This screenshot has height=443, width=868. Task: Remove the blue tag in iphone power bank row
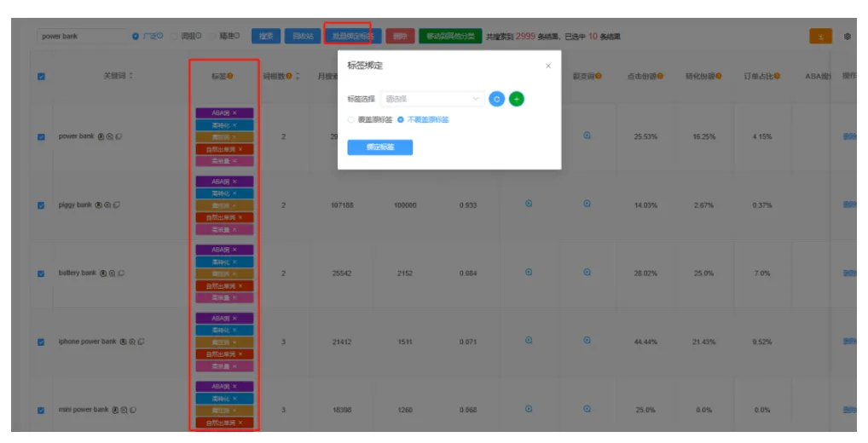pos(234,331)
